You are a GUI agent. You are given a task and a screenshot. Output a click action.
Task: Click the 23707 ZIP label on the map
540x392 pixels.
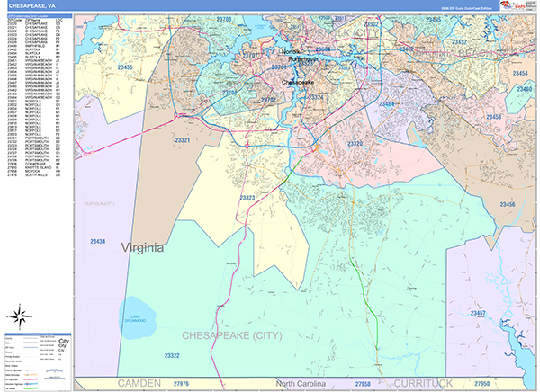249,56
